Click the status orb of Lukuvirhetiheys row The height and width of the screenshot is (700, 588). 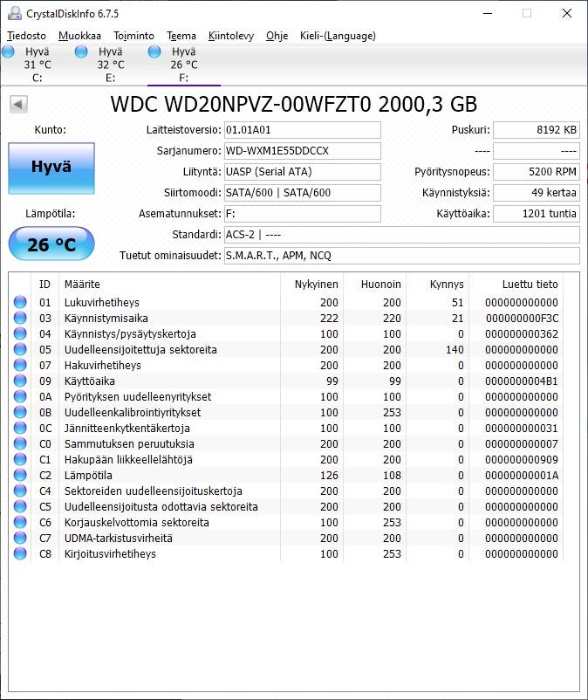coord(20,302)
